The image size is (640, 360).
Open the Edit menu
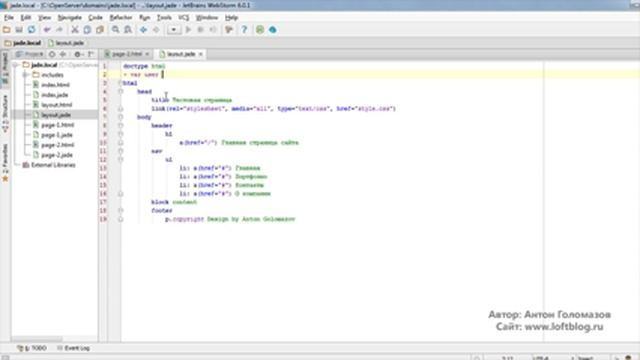pyautogui.click(x=26, y=18)
